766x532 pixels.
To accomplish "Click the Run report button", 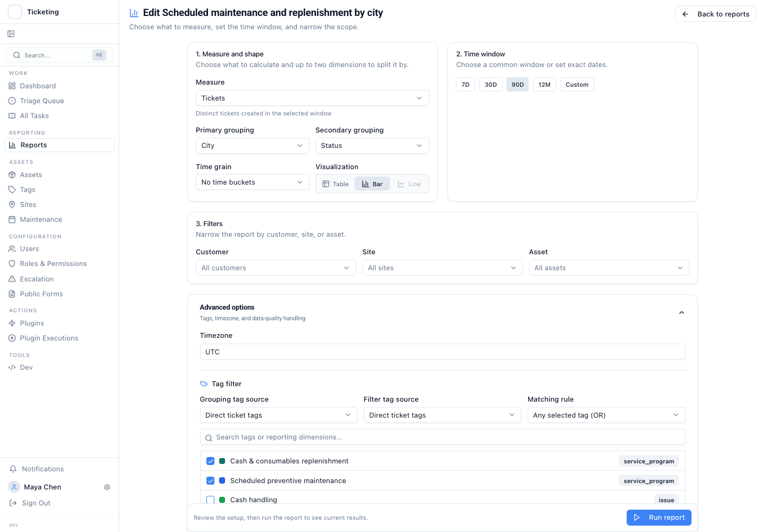I will pyautogui.click(x=659, y=518).
